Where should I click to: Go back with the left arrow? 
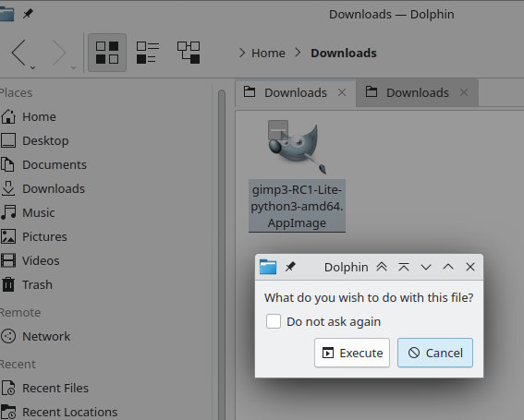(x=19, y=53)
